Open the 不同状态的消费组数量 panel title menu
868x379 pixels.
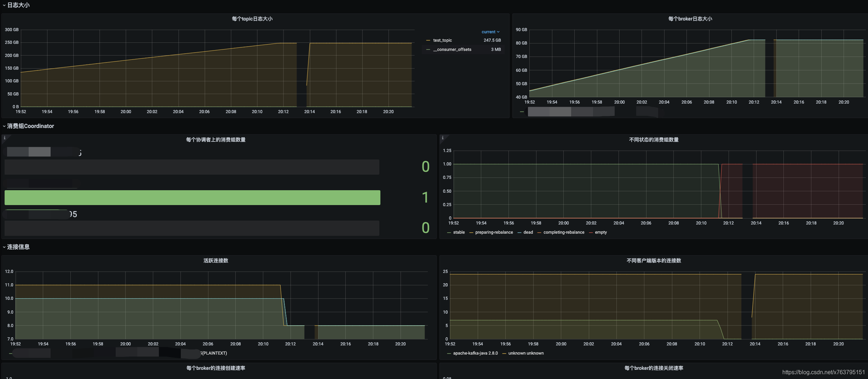point(654,140)
